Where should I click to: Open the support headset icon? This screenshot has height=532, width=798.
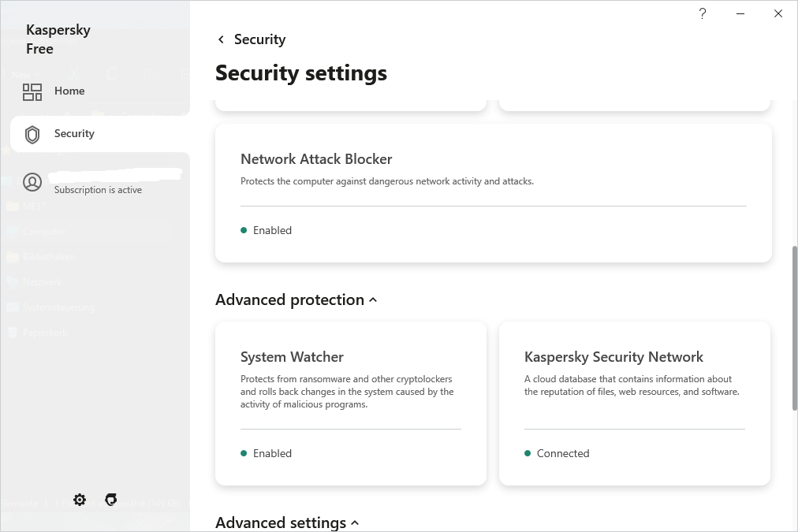111,500
